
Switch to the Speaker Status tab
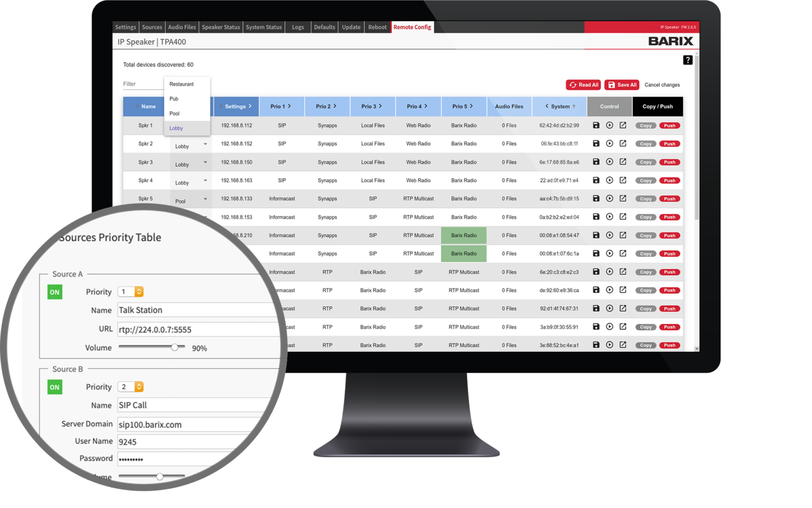coord(220,27)
